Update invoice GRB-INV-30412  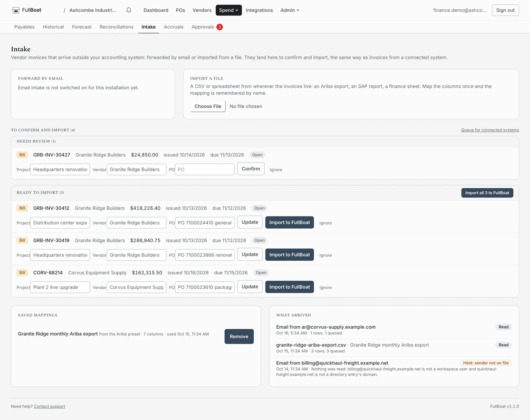coord(250,222)
